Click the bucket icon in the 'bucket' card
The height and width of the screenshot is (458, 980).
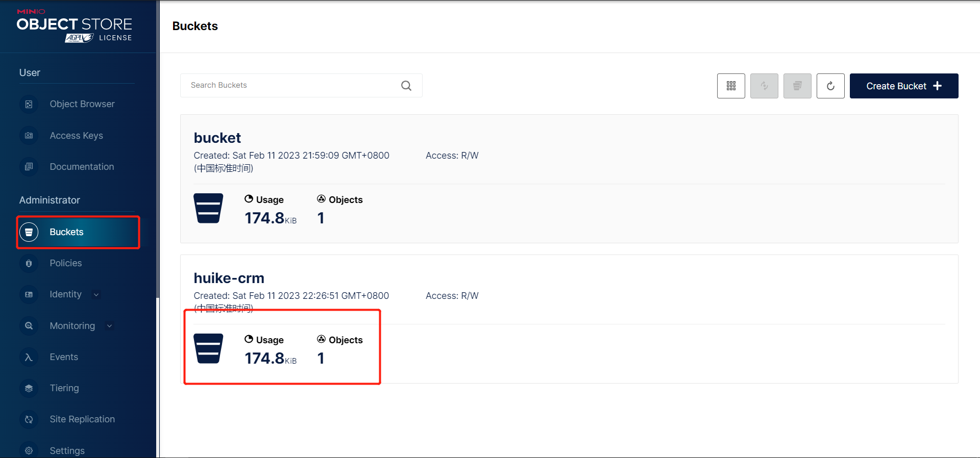208,208
